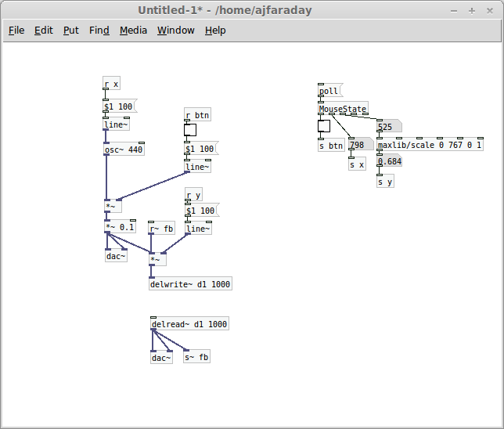The width and height of the screenshot is (504, 429).
Task: Select the osc~ 440 object
Action: [124, 150]
